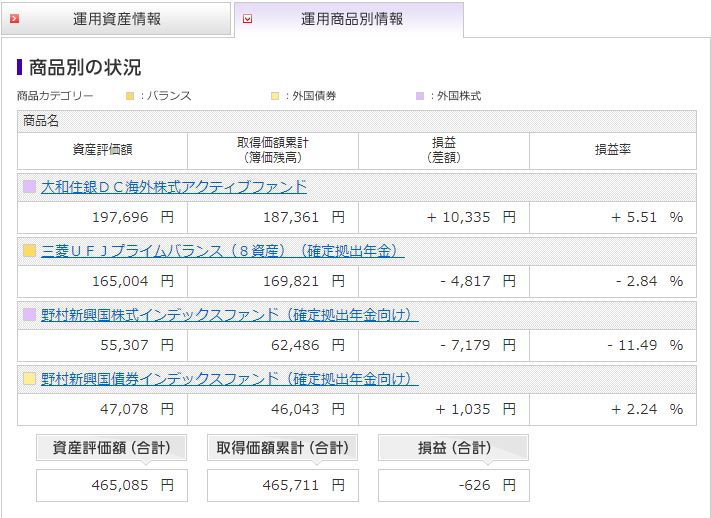Click the 外国株式 category legend swatch
Image resolution: width=711 pixels, height=518 pixels.
point(420,96)
